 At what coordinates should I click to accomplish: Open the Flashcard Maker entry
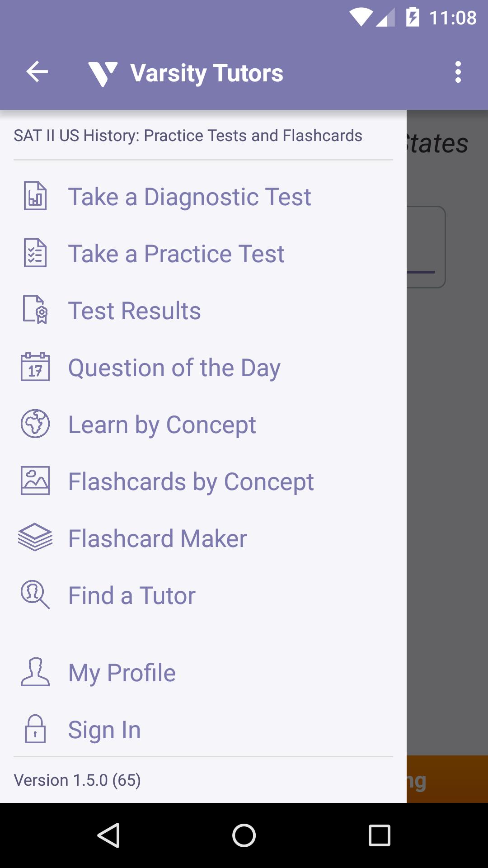[x=157, y=539]
